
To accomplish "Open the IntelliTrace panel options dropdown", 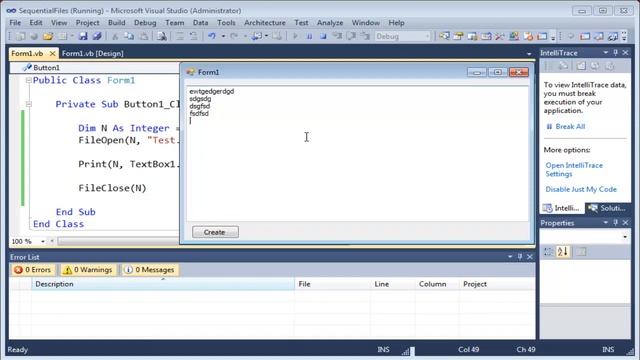I will point(606,53).
